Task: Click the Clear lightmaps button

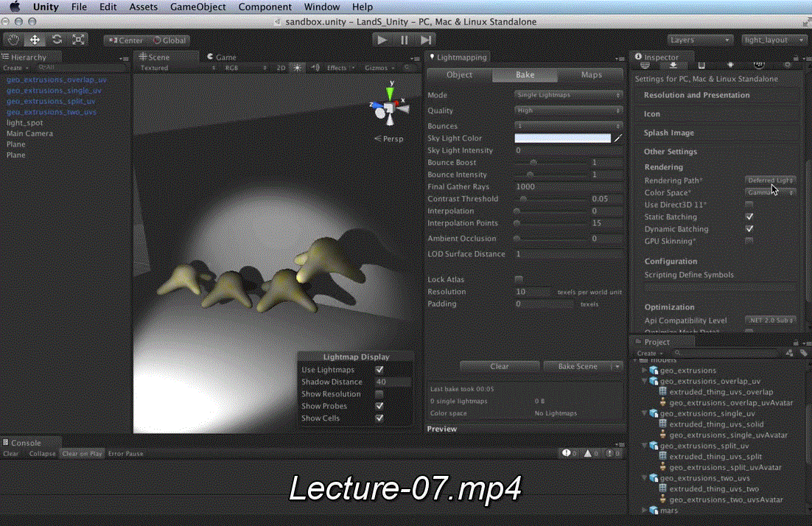Action: [500, 367]
